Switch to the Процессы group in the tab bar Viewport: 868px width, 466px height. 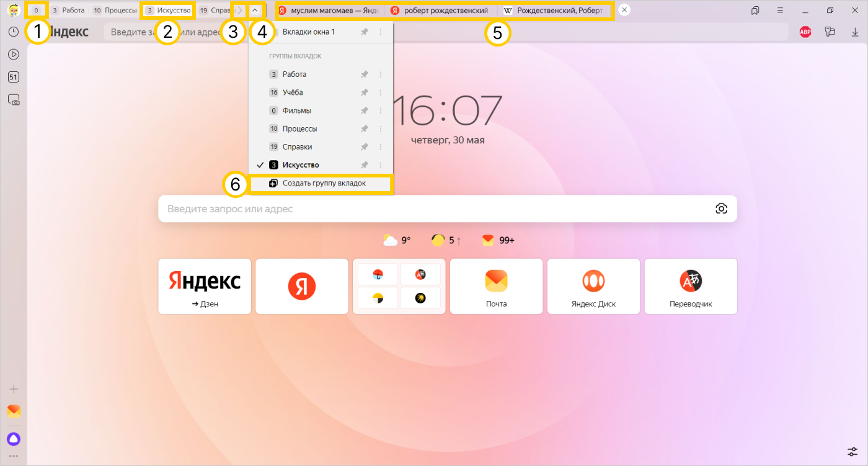point(115,11)
